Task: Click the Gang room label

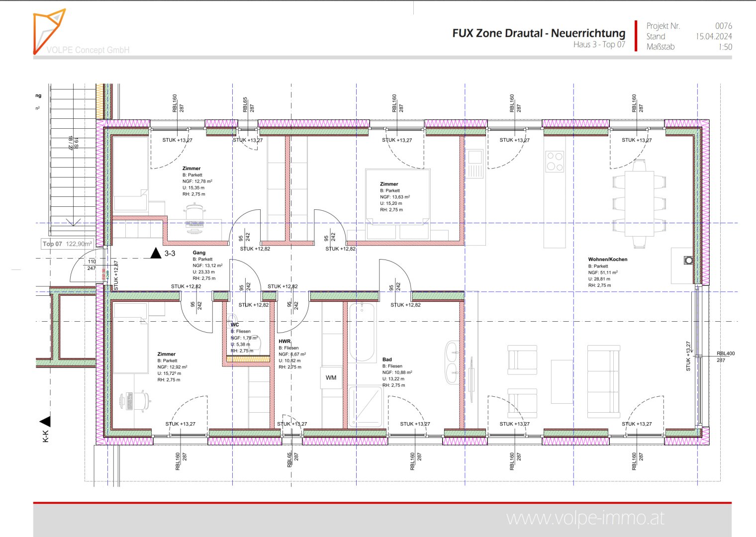Action: click(x=199, y=253)
